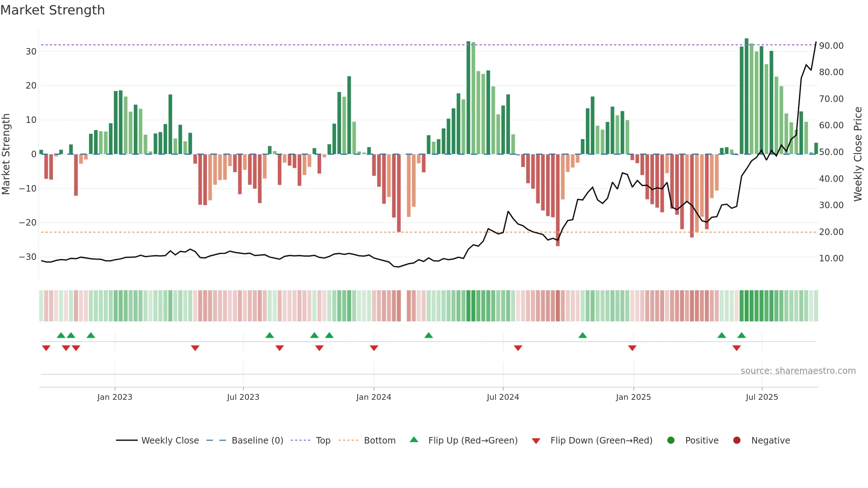Screen dimensions: 868x488
Task: Click the green Flip Up triangle legend icon
Action: 414,440
